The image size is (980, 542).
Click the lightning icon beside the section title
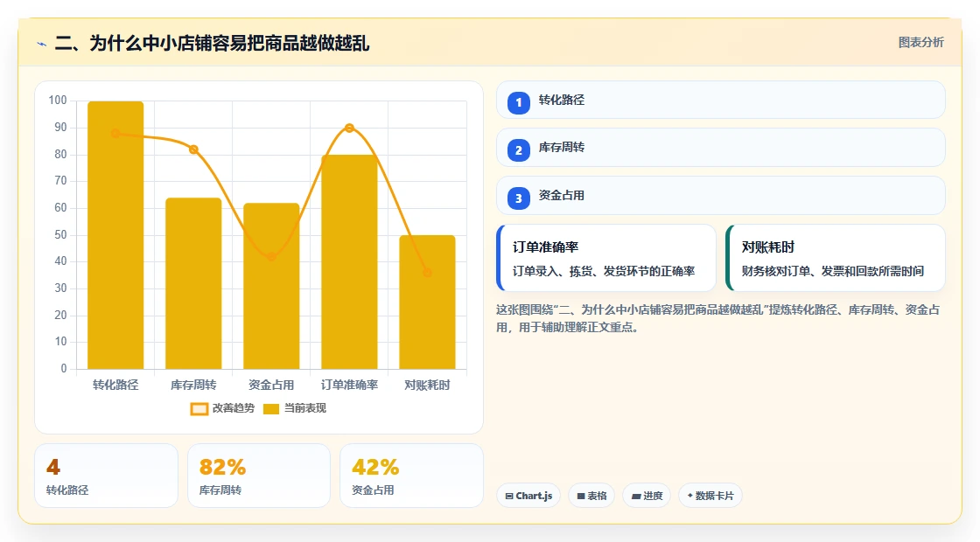[42, 44]
